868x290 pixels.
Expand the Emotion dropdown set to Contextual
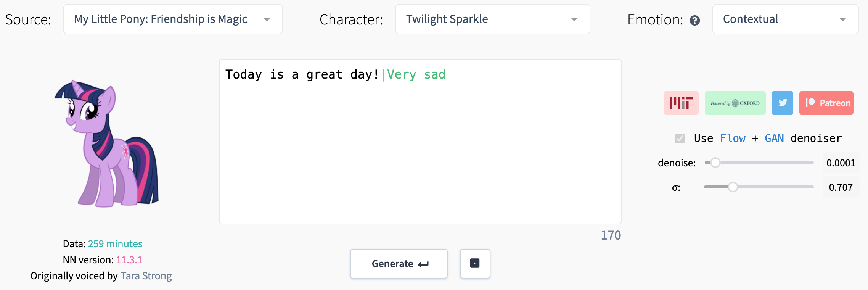[x=786, y=19]
